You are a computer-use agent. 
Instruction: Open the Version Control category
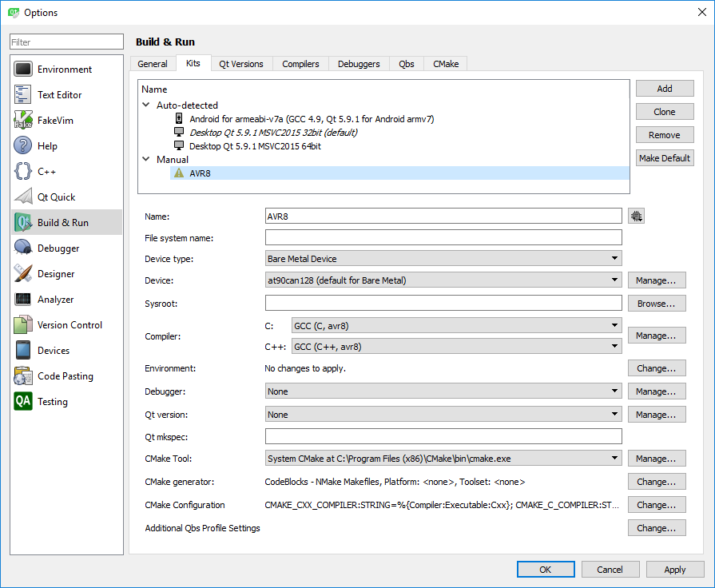(69, 325)
